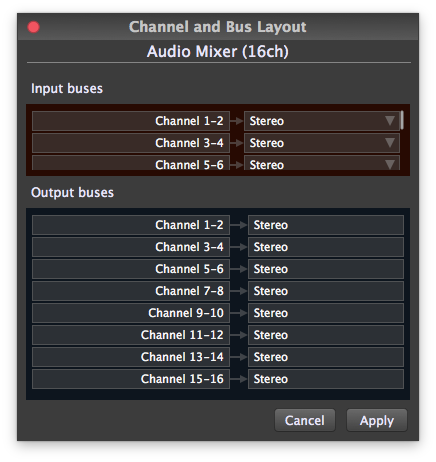Click the arrow triangle on input Channel 5-6

coord(390,164)
